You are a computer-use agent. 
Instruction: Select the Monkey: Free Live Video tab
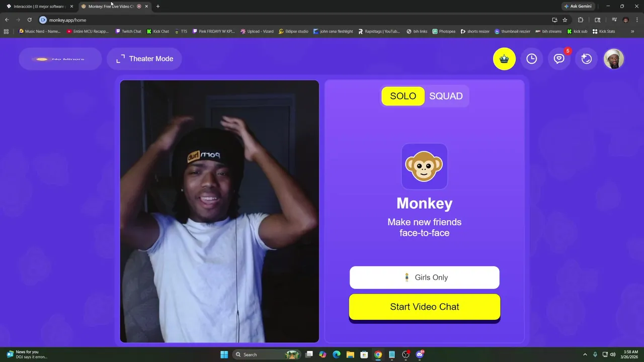tap(111, 7)
